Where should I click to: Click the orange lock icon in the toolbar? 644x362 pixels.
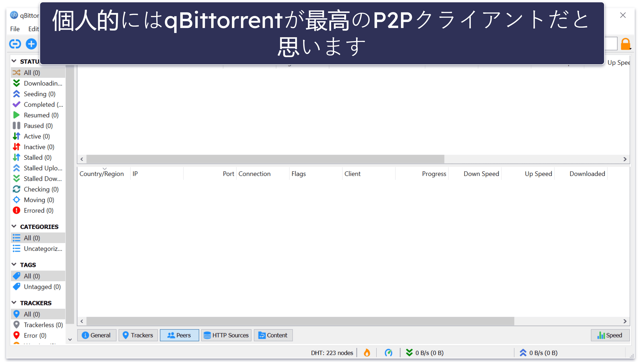click(x=625, y=44)
